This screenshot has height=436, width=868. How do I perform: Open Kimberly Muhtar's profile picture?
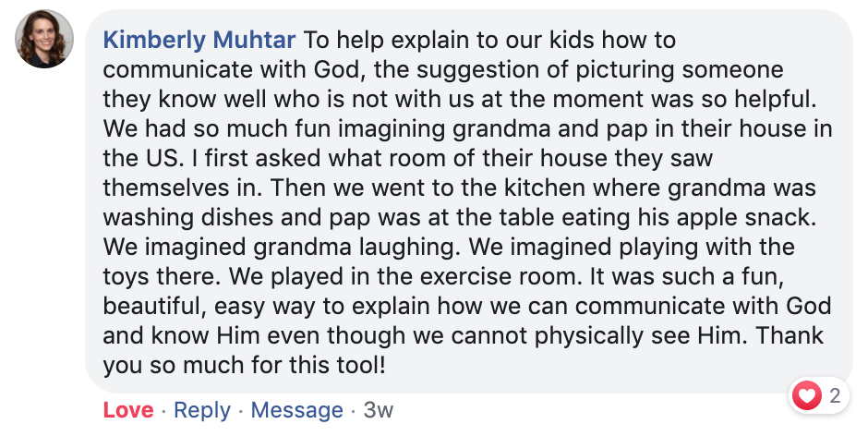pos(43,39)
